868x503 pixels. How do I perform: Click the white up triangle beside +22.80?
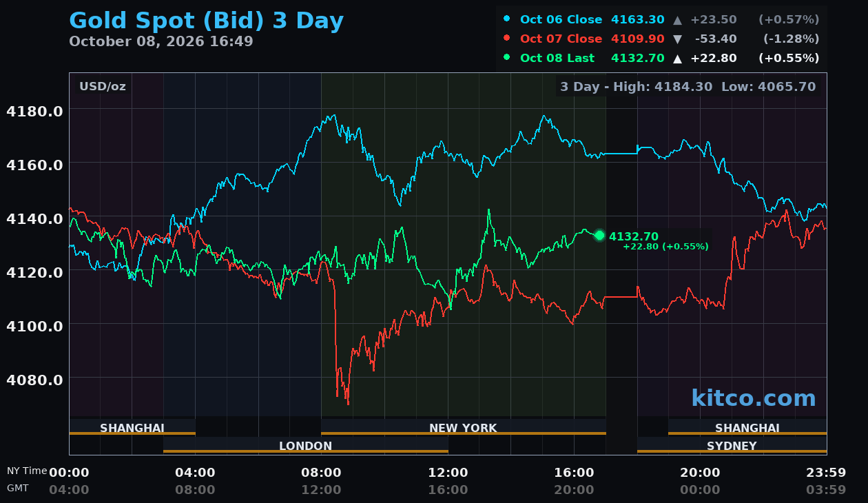point(678,59)
